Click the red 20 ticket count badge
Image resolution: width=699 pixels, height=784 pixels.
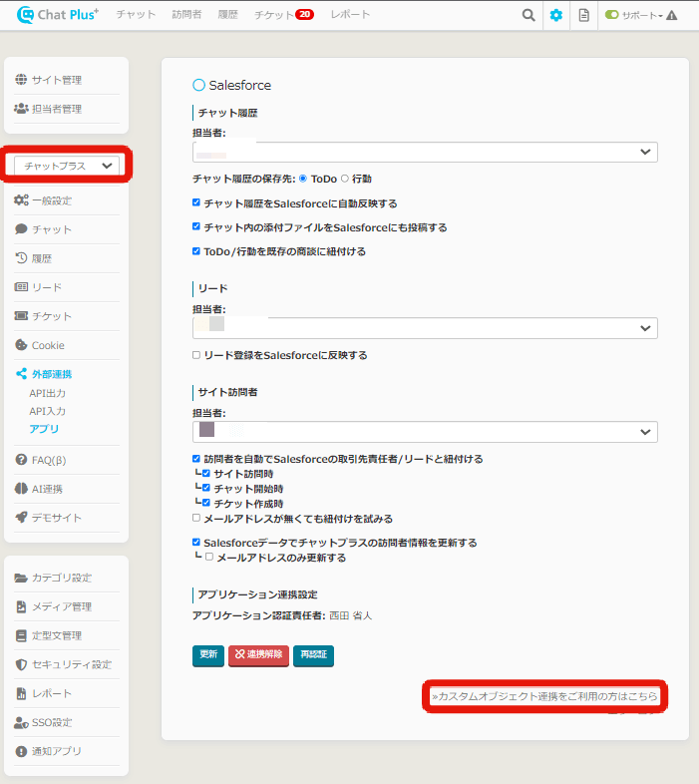pyautogui.click(x=304, y=15)
